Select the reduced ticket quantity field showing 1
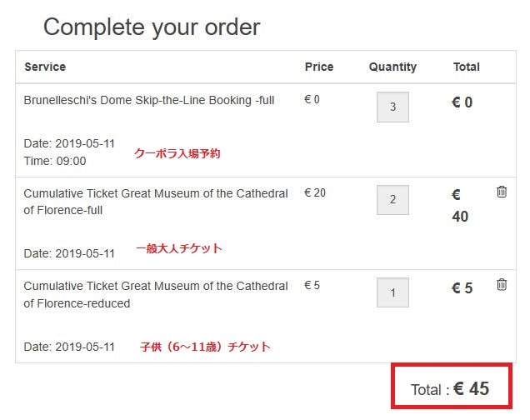This screenshot has height=420, width=530. [x=392, y=292]
